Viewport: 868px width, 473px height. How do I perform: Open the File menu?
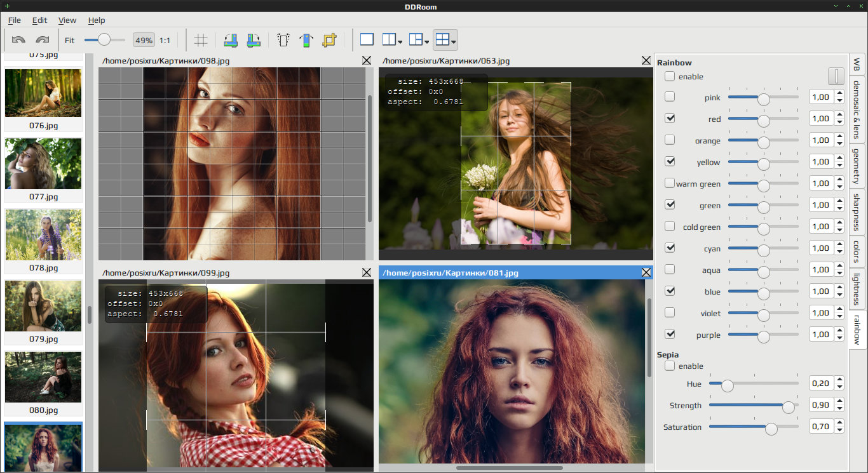(x=15, y=20)
